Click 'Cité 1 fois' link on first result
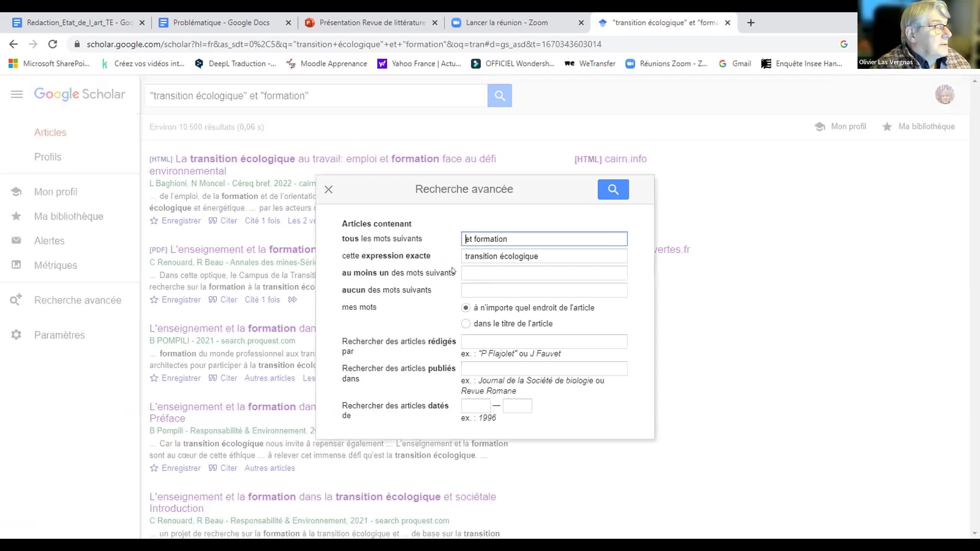This screenshot has height=551, width=980. pyautogui.click(x=262, y=221)
